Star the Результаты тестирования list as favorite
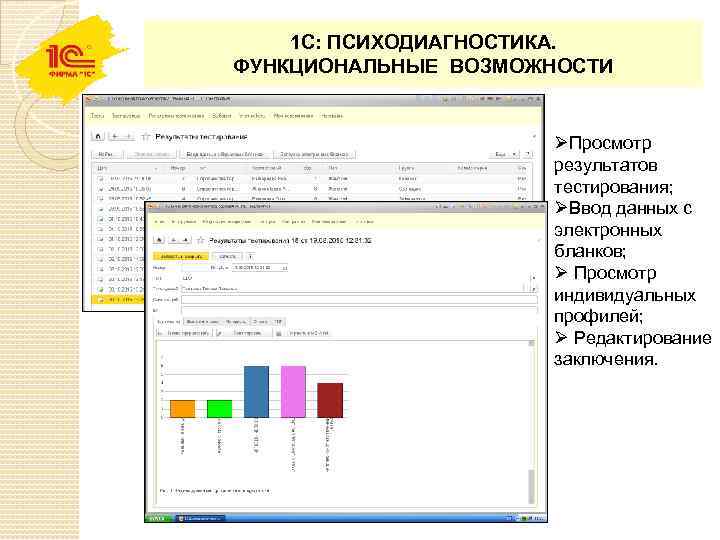The image size is (720, 540). [x=146, y=136]
